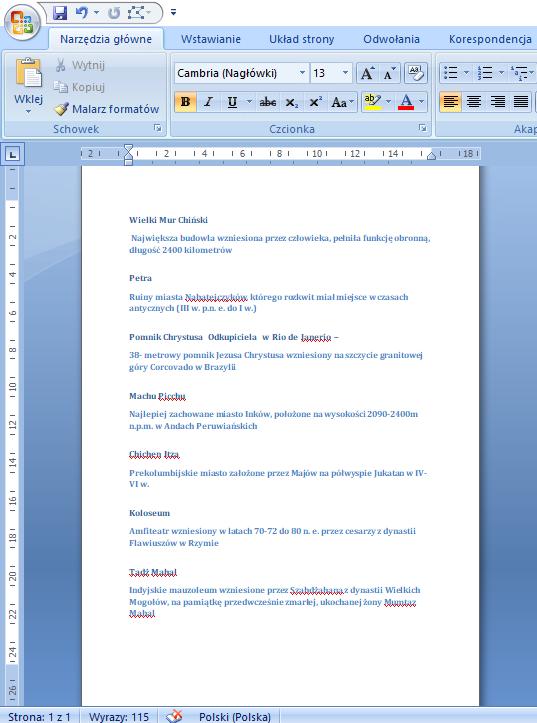Toggle italic formatting
Viewport: 537px width, 723px height.
point(208,102)
